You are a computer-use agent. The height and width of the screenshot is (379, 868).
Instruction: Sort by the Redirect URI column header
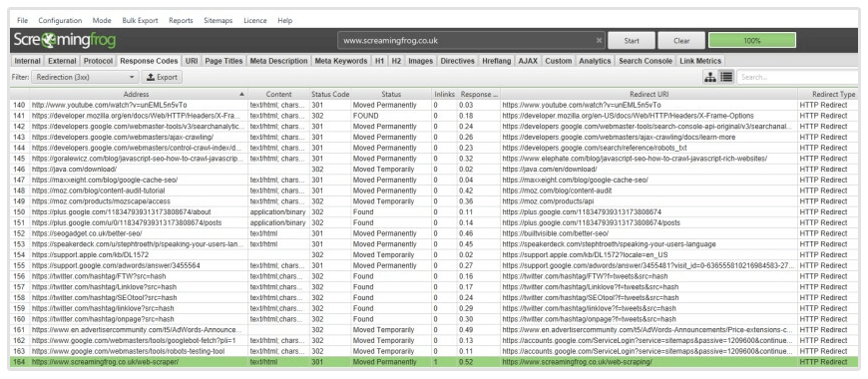point(650,94)
